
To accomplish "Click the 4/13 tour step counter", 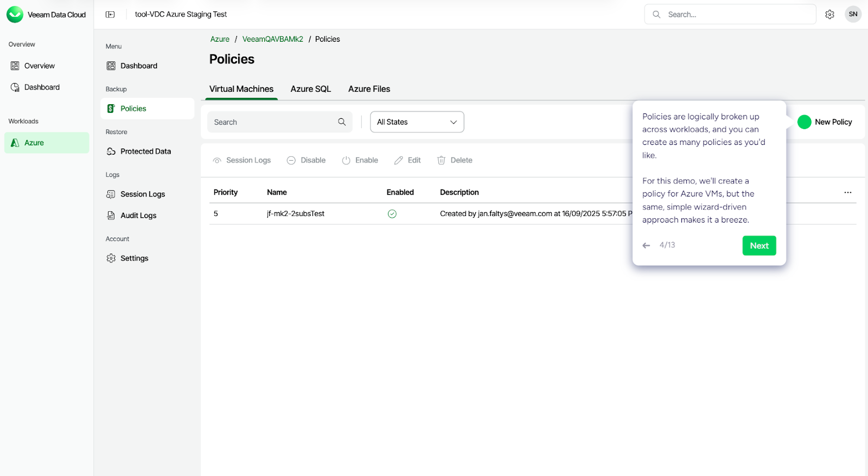I will (667, 245).
